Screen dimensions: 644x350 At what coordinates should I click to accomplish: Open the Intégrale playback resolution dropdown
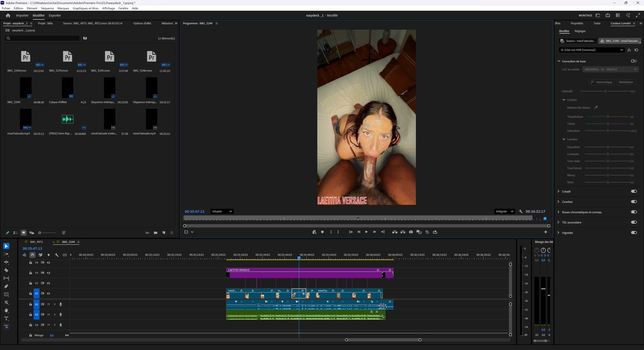pos(504,211)
